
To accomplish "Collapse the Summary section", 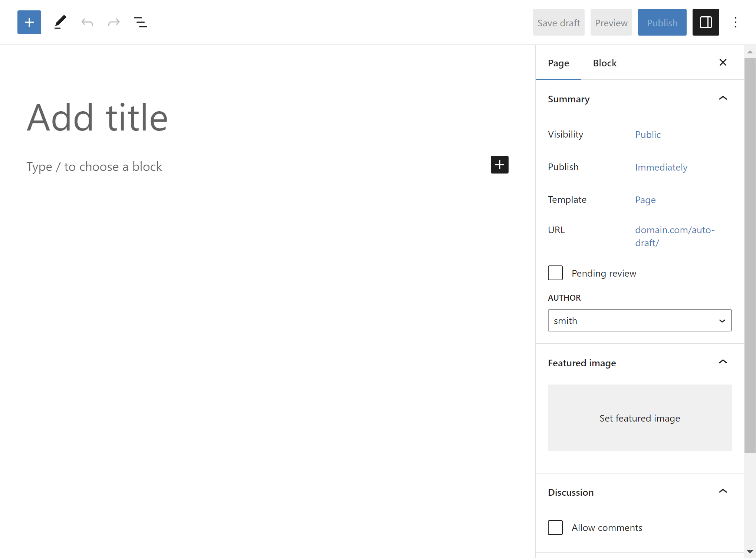I will point(723,98).
